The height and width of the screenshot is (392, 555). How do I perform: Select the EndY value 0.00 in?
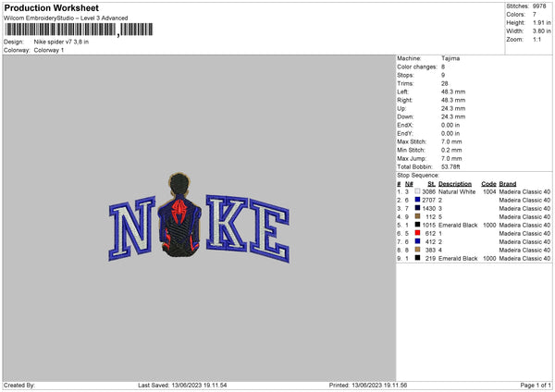(x=450, y=133)
